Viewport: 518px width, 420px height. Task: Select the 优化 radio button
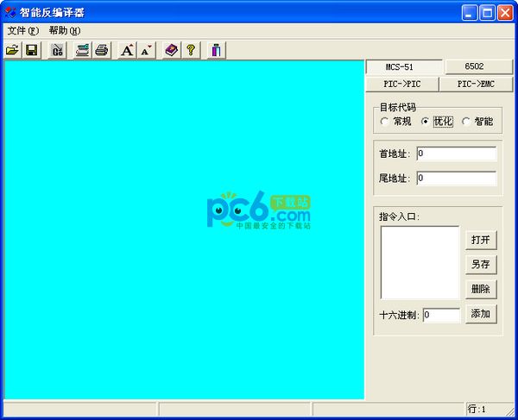coord(425,122)
